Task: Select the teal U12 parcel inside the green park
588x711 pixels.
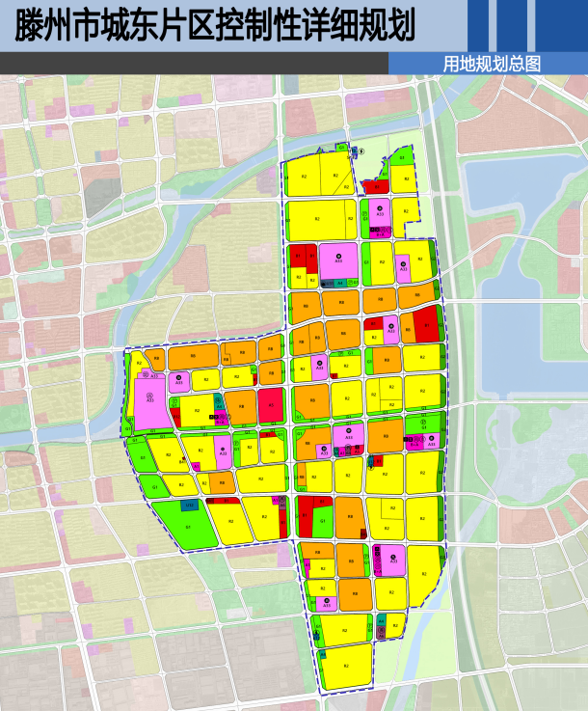Action: pyautogui.click(x=190, y=506)
